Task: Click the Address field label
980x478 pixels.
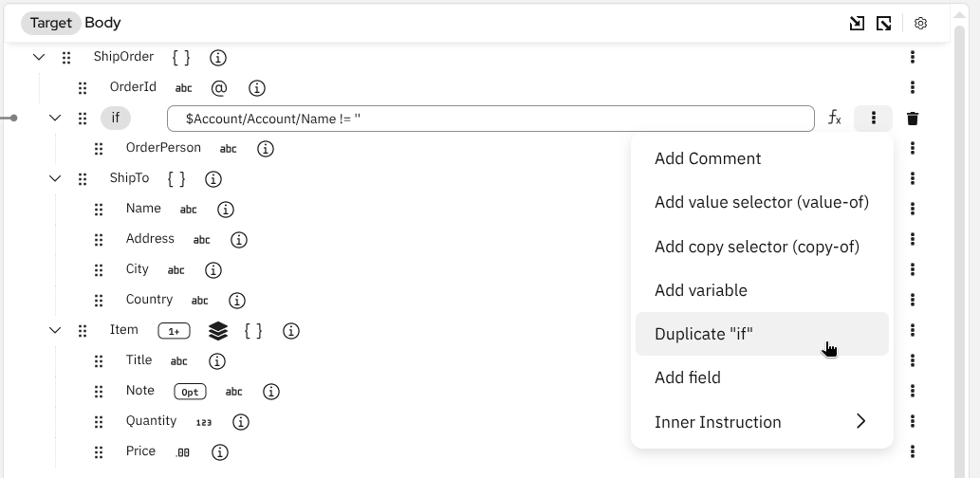Action: point(150,239)
